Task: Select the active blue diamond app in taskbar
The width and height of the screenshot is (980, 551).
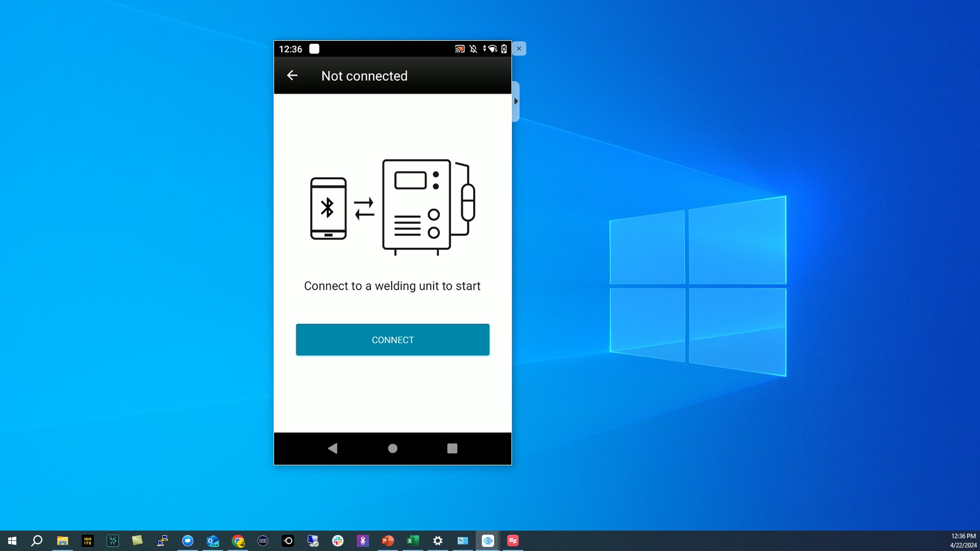Action: point(488,541)
